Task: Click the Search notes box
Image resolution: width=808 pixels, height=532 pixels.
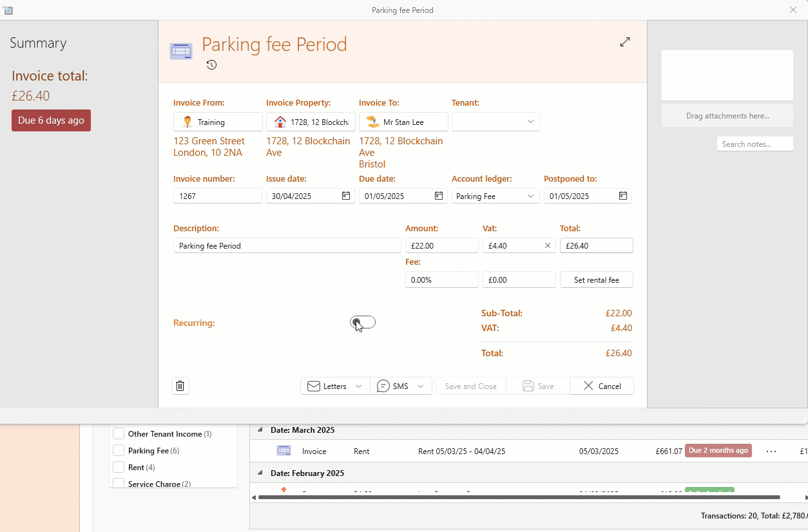Action: [x=755, y=144]
